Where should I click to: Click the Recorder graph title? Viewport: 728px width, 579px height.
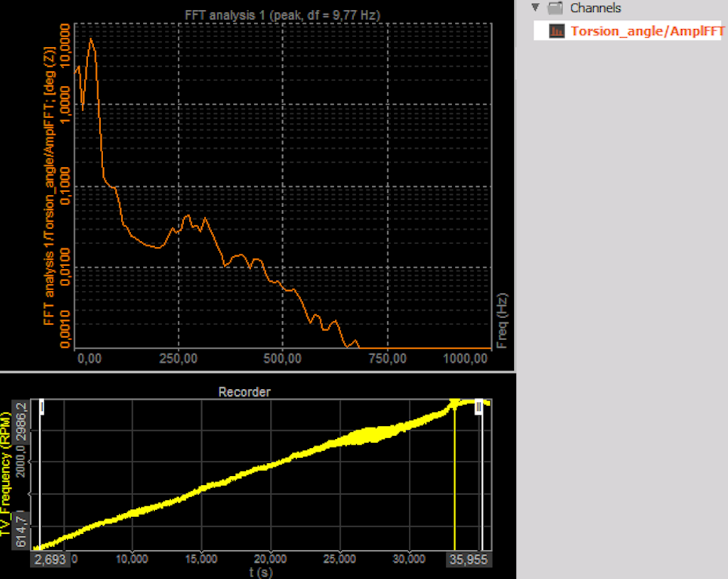245,392
